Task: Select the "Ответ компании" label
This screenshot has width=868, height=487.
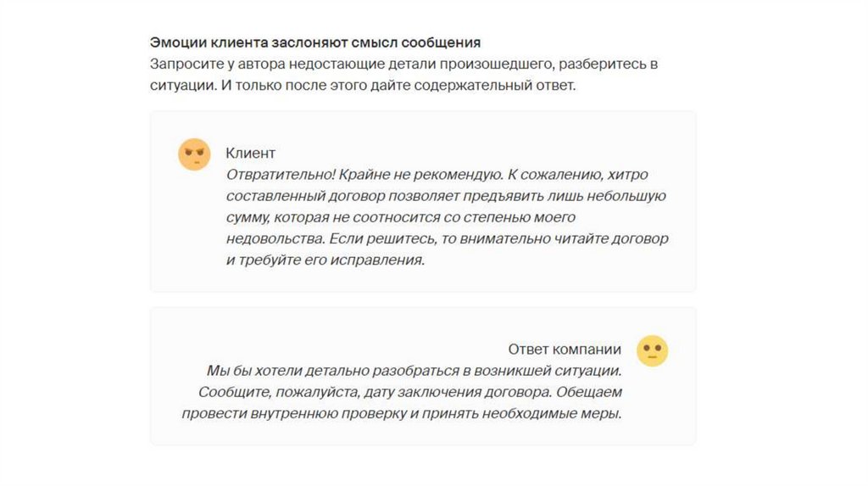Action: point(564,349)
